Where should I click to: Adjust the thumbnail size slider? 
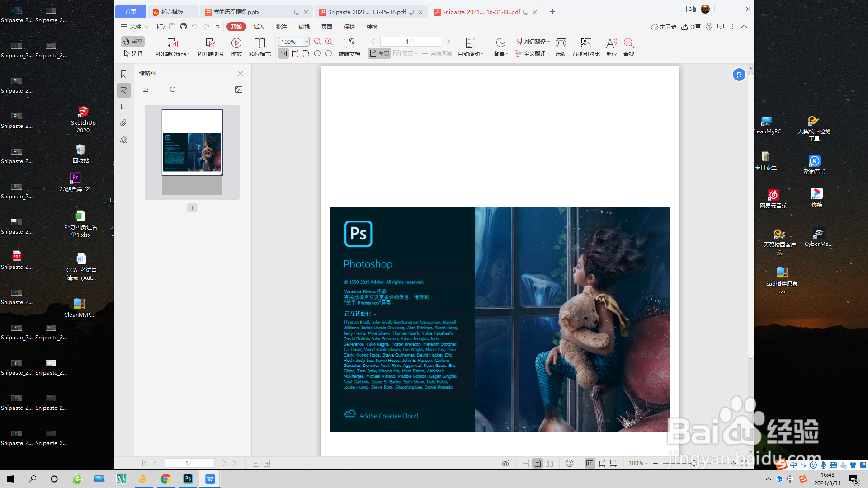(x=173, y=89)
